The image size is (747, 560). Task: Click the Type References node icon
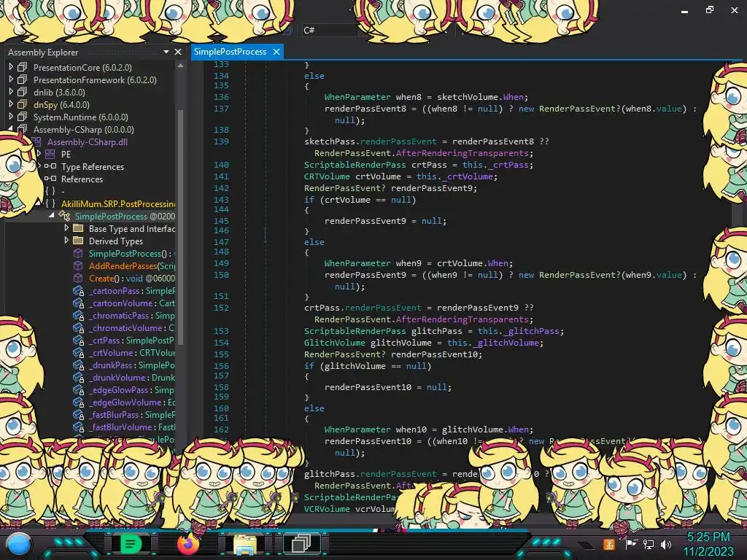pos(50,166)
